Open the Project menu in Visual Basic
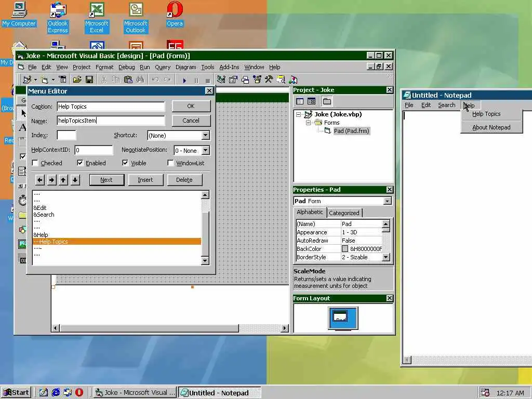 82,67
